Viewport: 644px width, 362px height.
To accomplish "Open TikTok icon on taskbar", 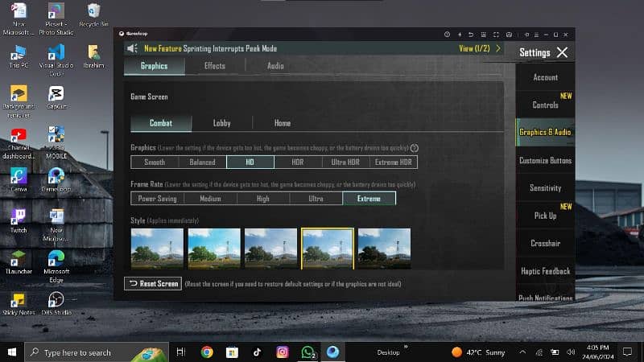I will pos(257,352).
